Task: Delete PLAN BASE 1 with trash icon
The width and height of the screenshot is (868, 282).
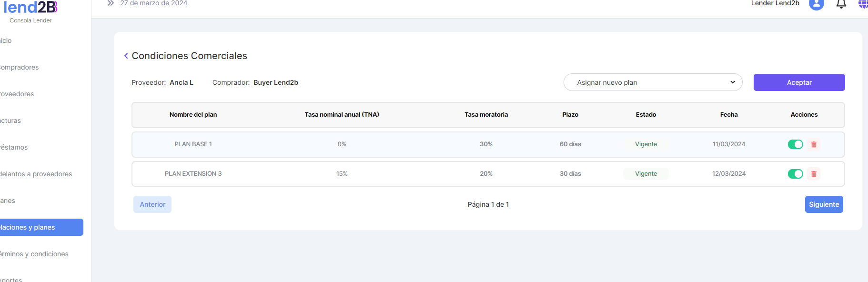Action: coord(814,144)
